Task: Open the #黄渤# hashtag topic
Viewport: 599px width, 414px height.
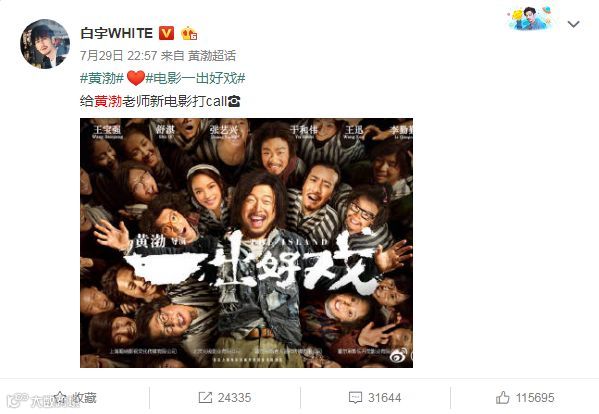Action: click(x=102, y=78)
